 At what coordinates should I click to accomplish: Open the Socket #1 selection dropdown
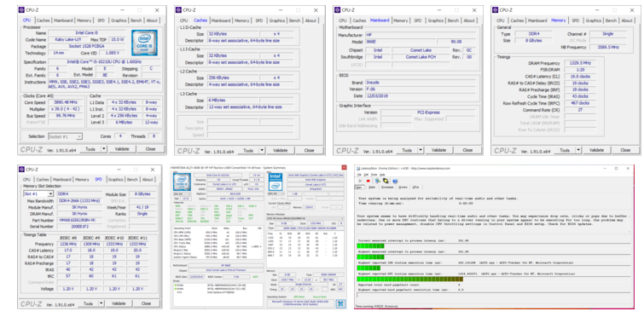coord(66,136)
